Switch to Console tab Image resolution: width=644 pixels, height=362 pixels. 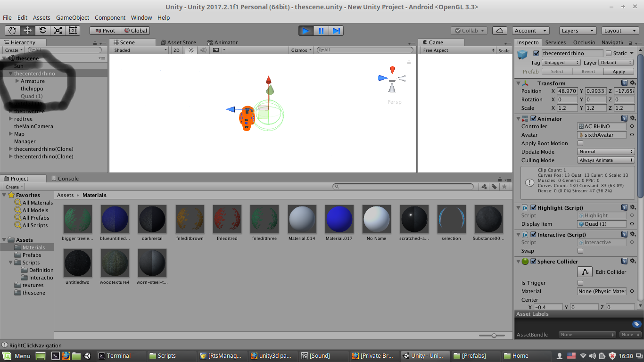[x=65, y=179]
